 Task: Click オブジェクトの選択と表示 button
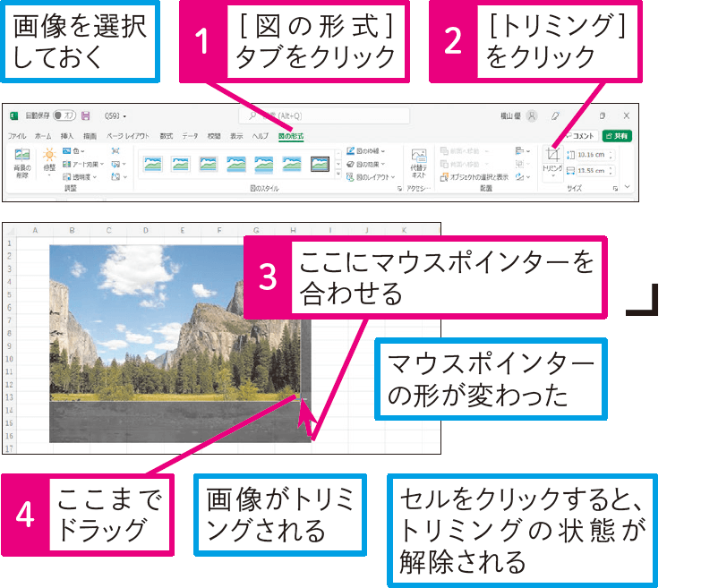pyautogui.click(x=474, y=177)
